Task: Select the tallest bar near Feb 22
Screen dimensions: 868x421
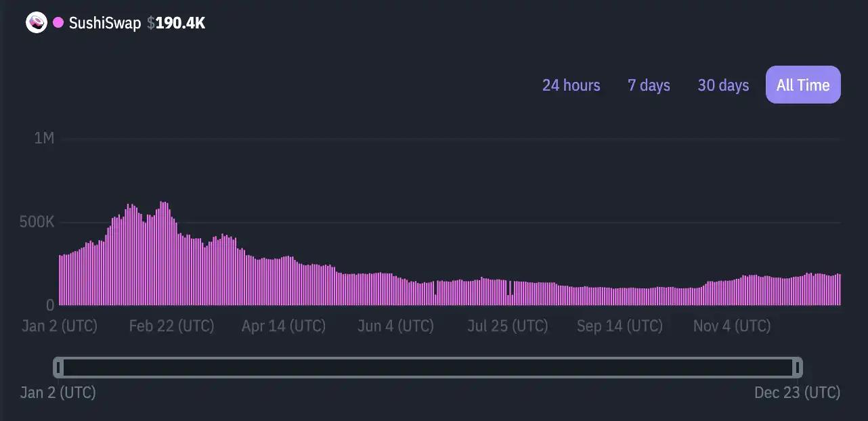Action: point(162,250)
